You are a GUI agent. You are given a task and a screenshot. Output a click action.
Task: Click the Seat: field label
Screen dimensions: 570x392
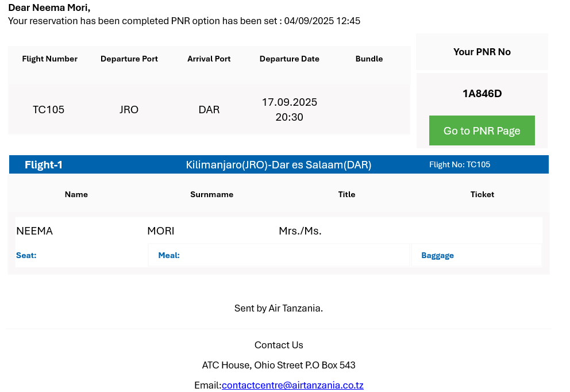tap(26, 255)
